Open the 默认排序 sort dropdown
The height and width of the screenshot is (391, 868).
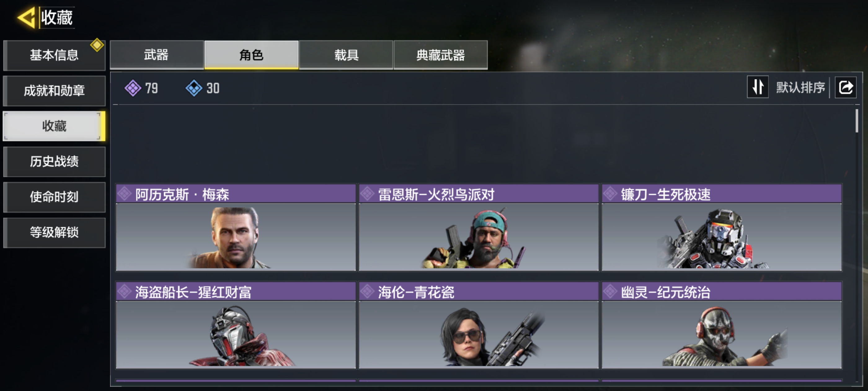click(800, 88)
